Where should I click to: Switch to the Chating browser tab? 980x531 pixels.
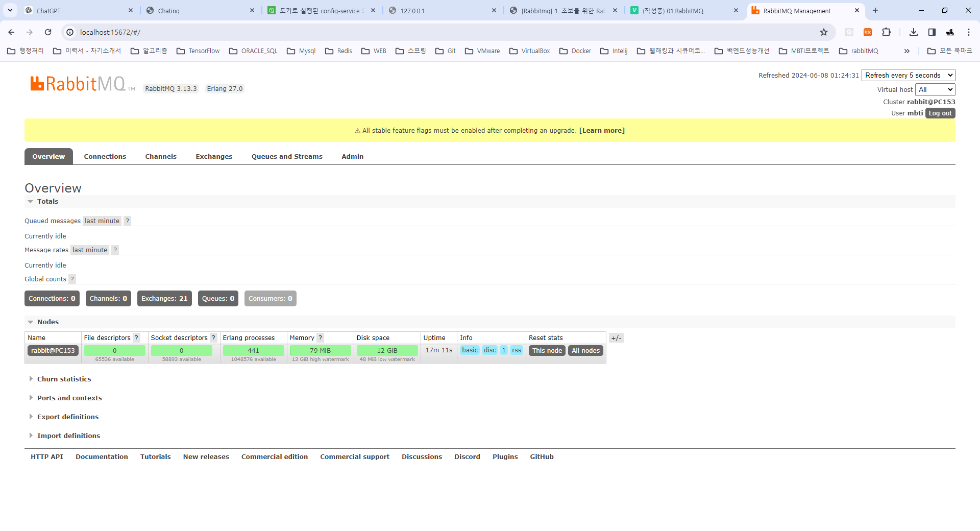point(201,10)
